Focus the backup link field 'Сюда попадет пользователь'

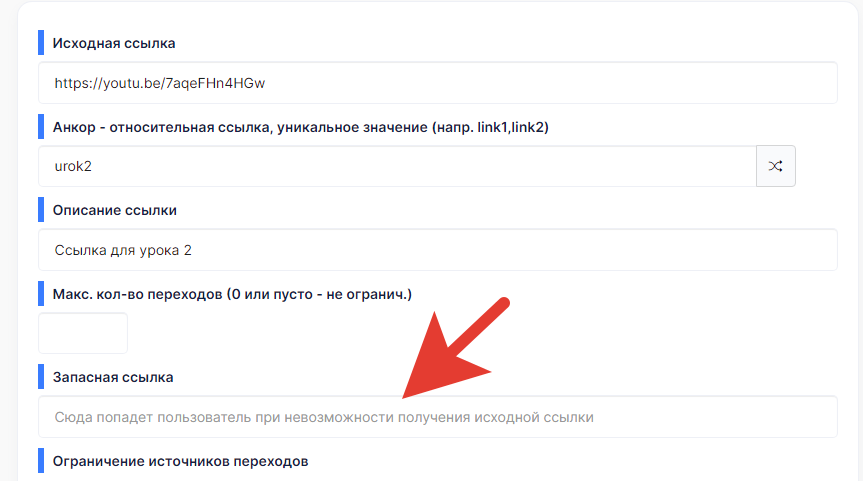(x=438, y=417)
